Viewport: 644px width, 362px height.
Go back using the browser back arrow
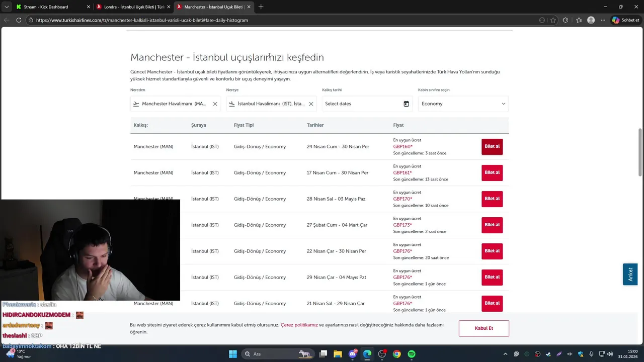click(x=7, y=20)
